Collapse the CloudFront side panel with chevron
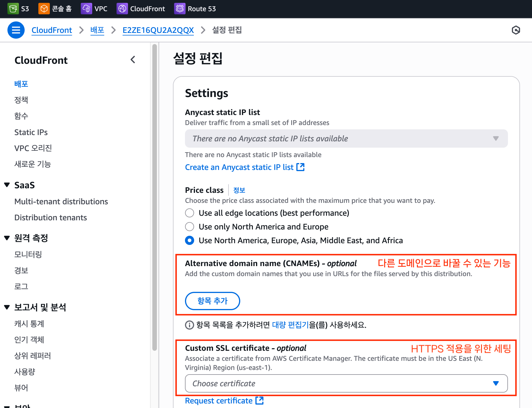Screen dimensions: 532x408 (133, 60)
